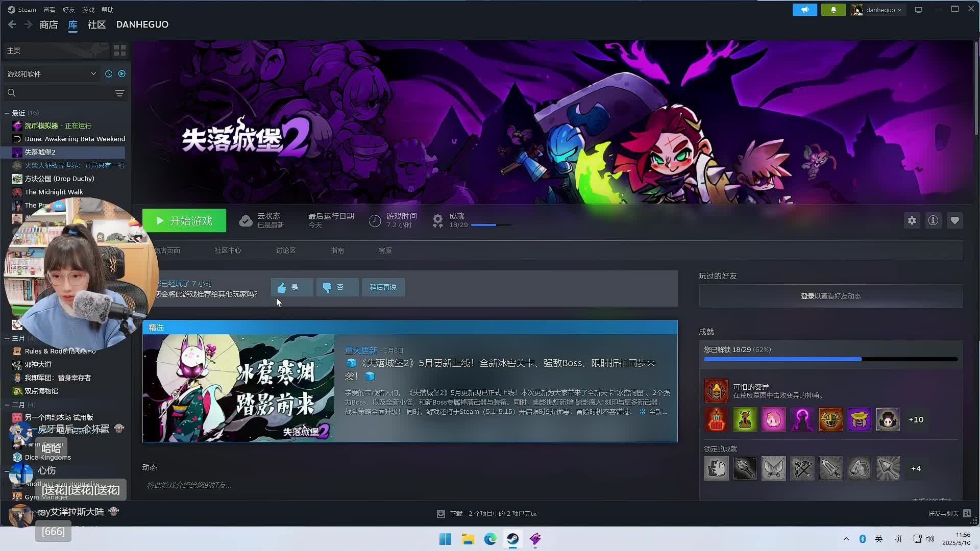Click the play time clock icon
This screenshot has width=980, height=551.
(x=375, y=220)
